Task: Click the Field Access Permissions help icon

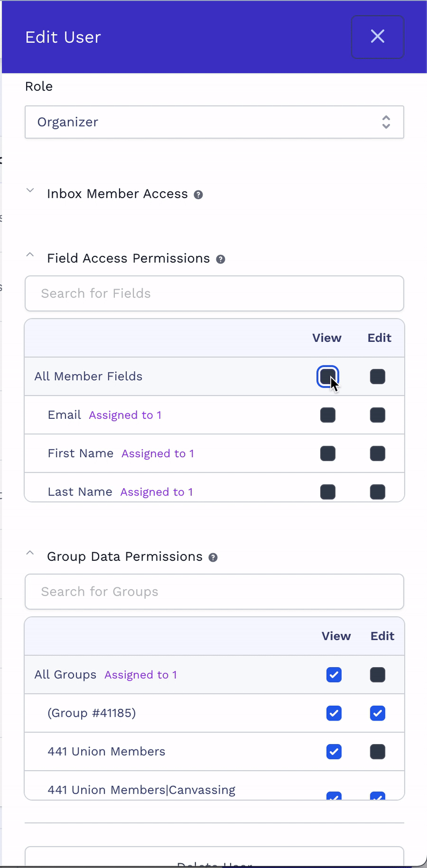Action: pyautogui.click(x=220, y=260)
